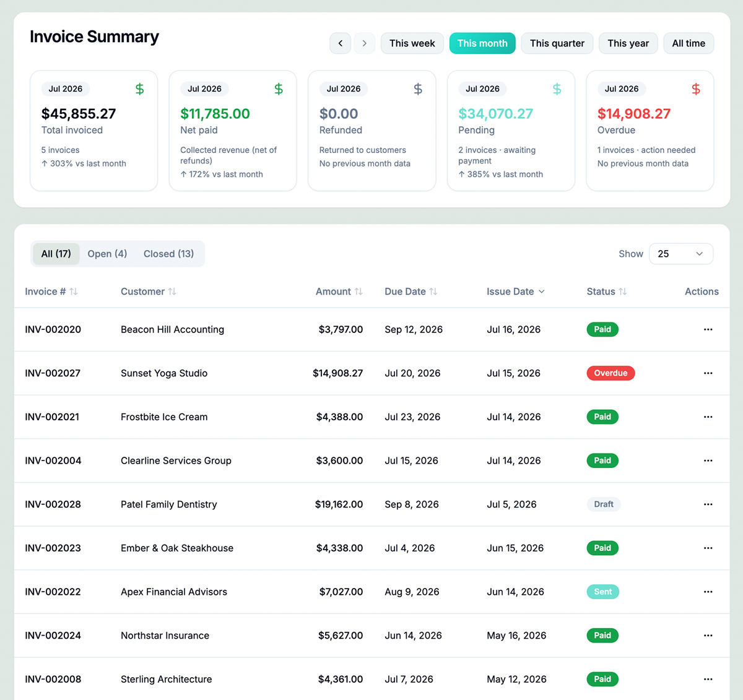Click the This year button
Viewport: 743px width, 700px height.
click(x=628, y=43)
